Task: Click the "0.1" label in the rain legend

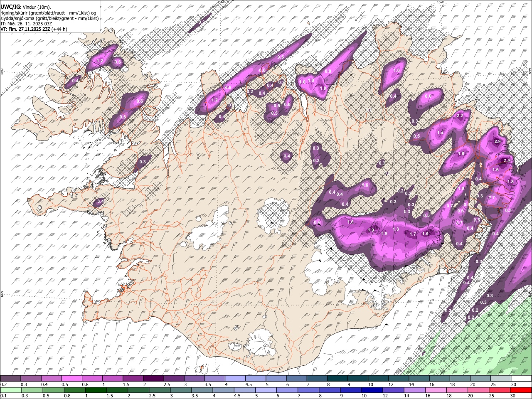Action: click(x=3, y=396)
